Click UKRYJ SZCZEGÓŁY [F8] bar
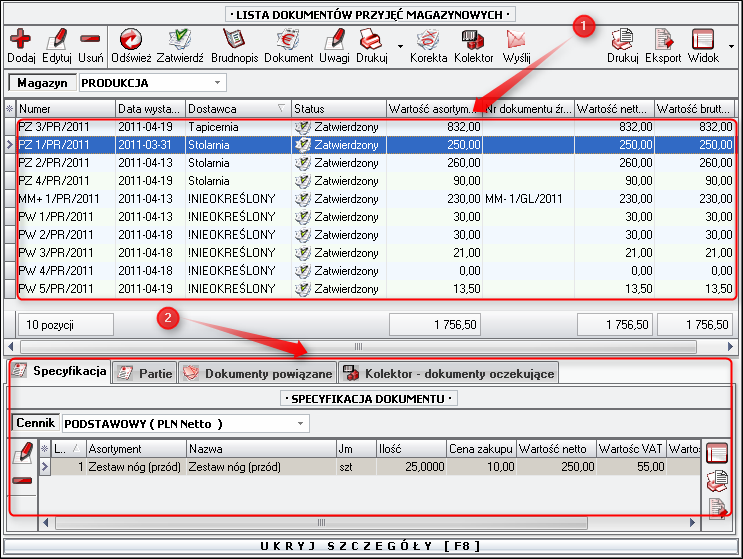Viewport: 743px width, 559px height. point(371,546)
